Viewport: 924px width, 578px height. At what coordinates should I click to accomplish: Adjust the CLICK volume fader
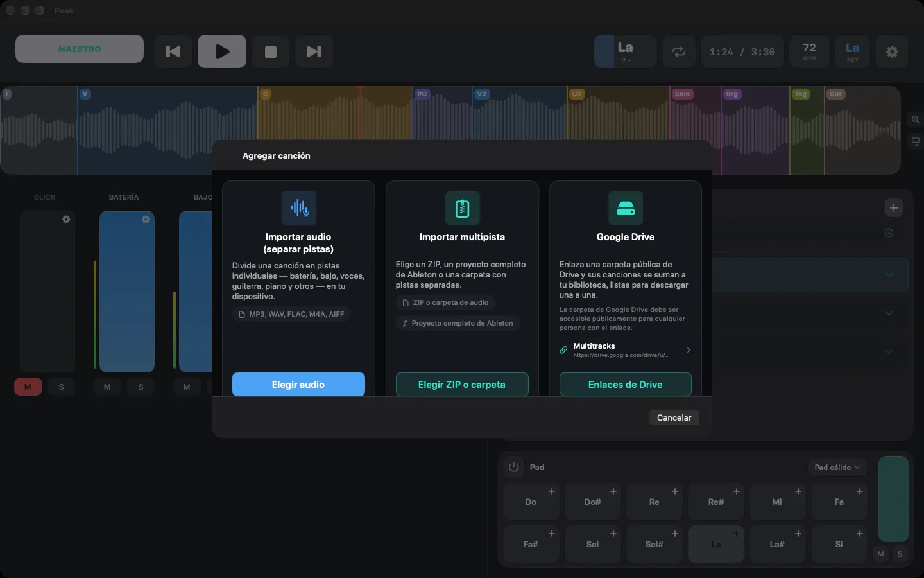point(47,292)
